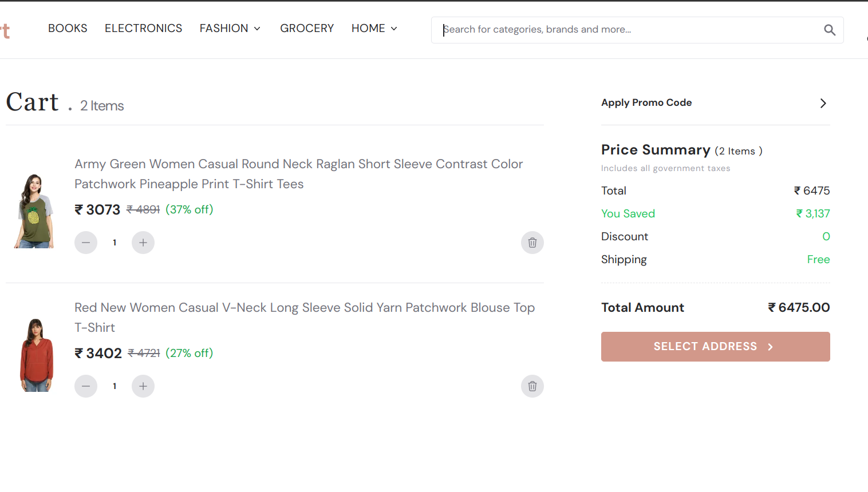Viewport: 868px width, 492px height.
Task: Expand the Fashion dropdown menu
Action: click(x=230, y=28)
